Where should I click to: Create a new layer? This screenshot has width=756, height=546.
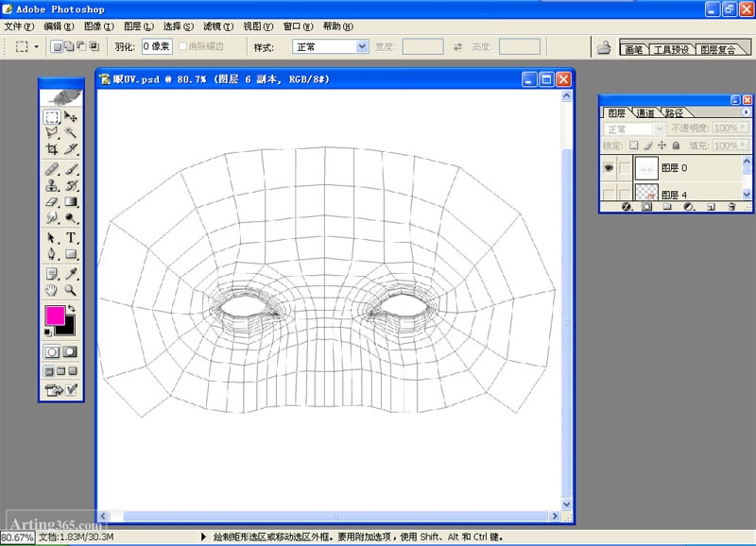(711, 207)
